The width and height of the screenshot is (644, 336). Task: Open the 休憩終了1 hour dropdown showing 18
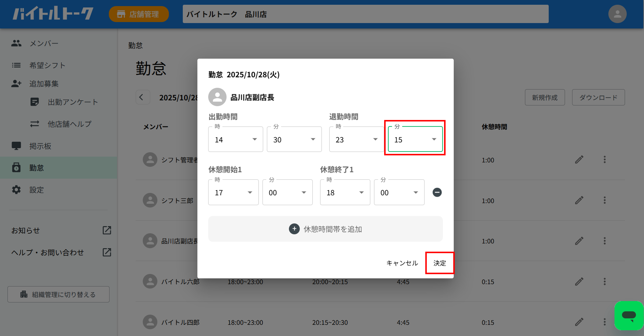tap(345, 192)
